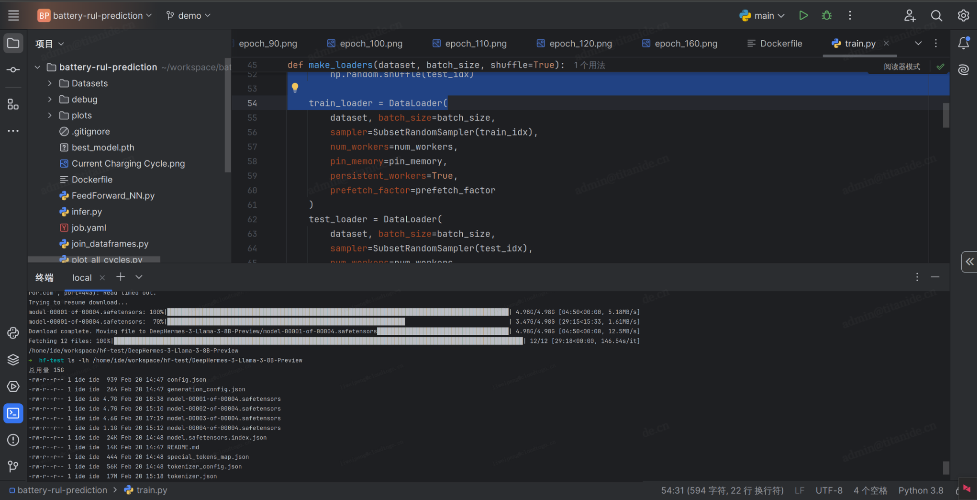Image resolution: width=980 pixels, height=500 pixels.
Task: Open the notifications bell
Action: [x=963, y=43]
